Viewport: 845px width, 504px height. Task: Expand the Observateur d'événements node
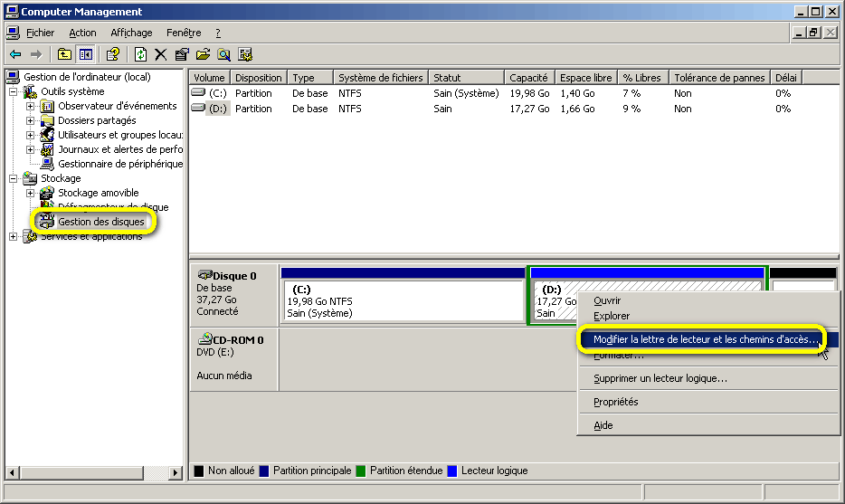point(30,106)
